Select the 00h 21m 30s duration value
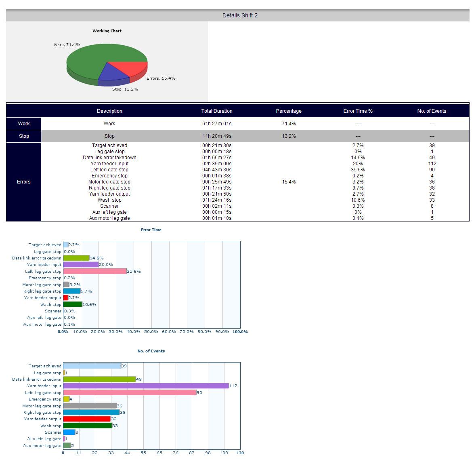This screenshot has height=468, width=476. (217, 145)
